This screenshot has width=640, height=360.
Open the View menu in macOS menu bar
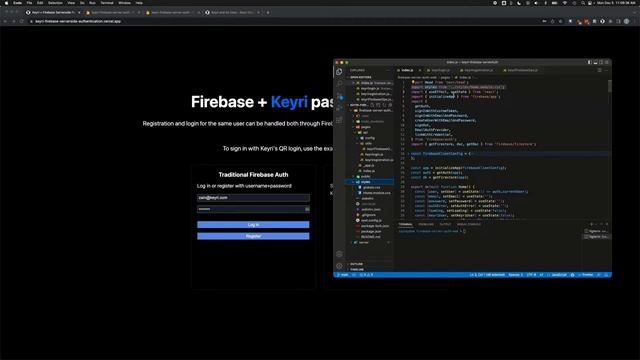tap(71, 3)
